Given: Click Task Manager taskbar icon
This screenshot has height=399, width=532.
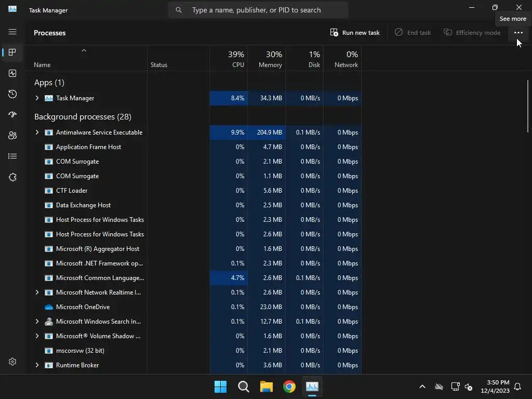Looking at the screenshot, I should (x=312, y=387).
